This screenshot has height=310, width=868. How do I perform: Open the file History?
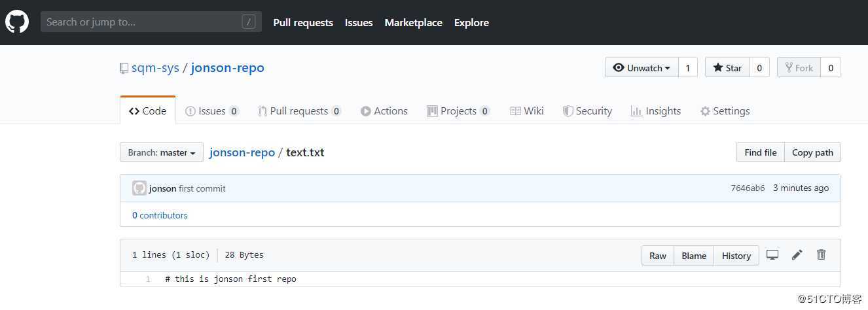[736, 256]
